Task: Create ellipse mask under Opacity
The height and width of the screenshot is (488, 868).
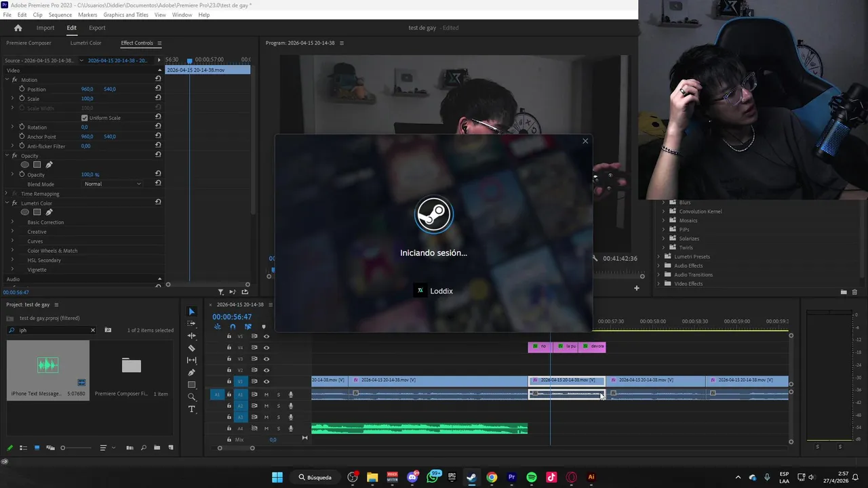Action: click(x=25, y=165)
